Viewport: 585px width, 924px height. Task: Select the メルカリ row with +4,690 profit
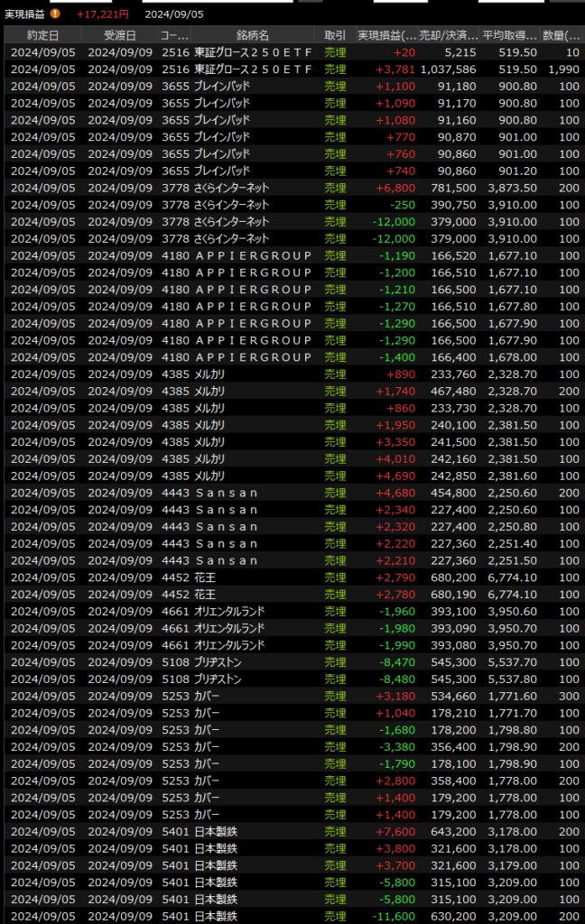pos(253,476)
